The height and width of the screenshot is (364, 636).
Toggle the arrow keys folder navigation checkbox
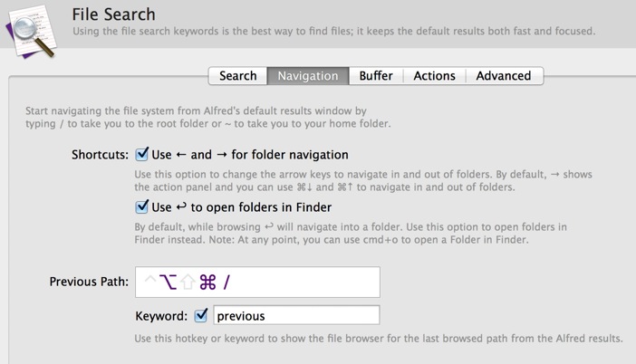click(x=141, y=154)
